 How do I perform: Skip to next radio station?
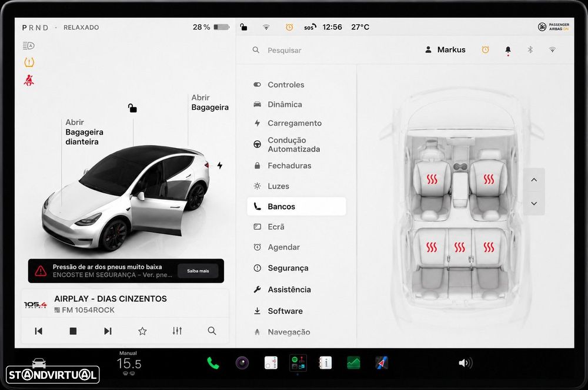(x=108, y=331)
